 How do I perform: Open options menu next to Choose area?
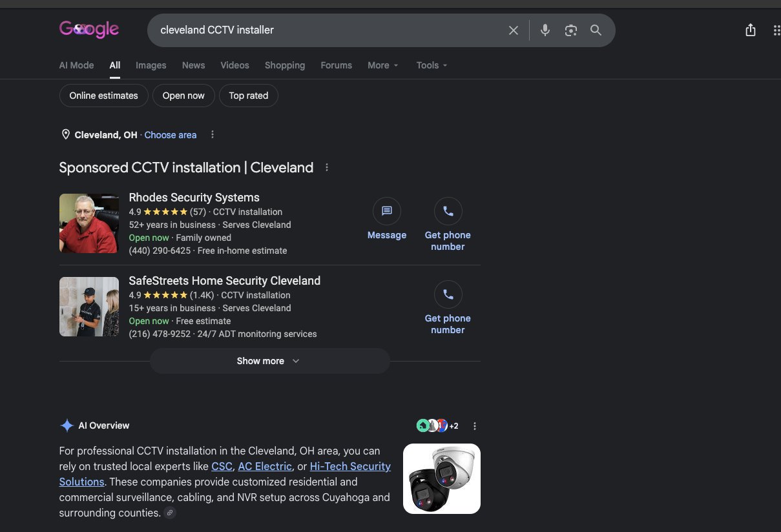213,135
